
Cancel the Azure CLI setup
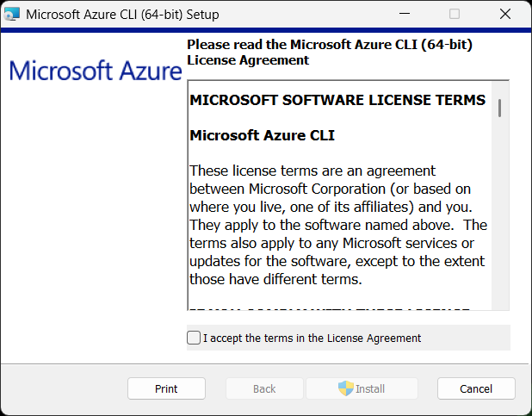coord(476,388)
